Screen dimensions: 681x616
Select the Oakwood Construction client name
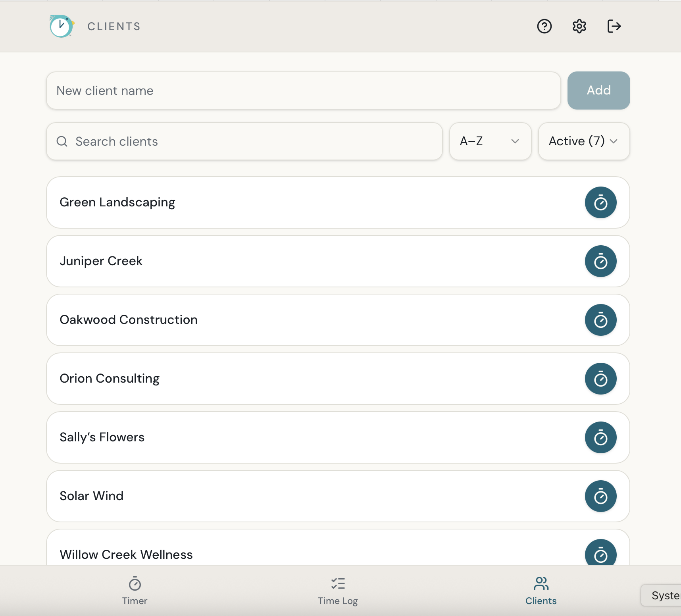tap(129, 320)
